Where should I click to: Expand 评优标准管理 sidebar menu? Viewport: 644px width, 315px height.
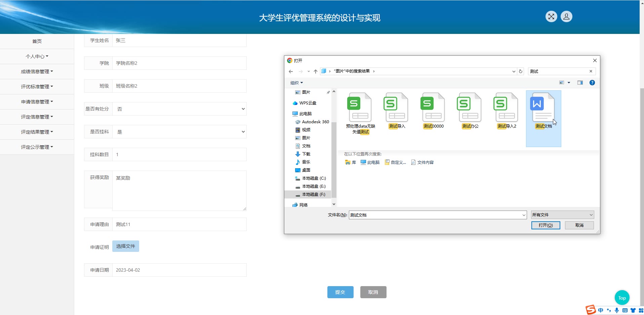[x=37, y=87]
